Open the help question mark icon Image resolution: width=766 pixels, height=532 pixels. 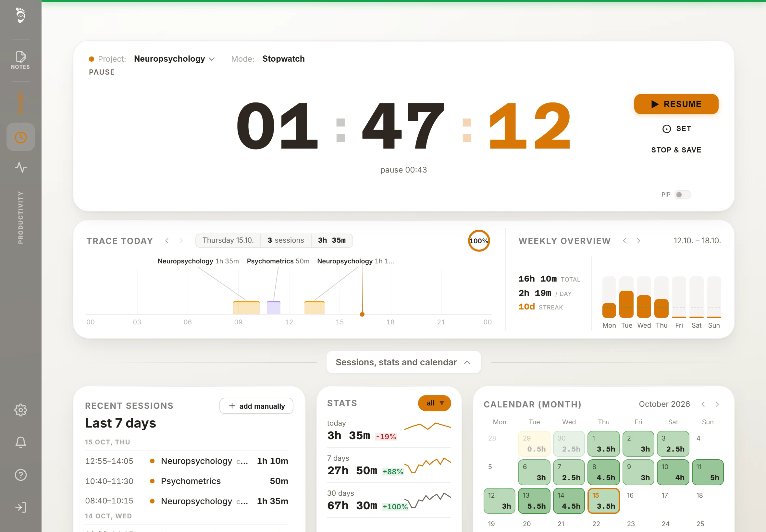21,475
